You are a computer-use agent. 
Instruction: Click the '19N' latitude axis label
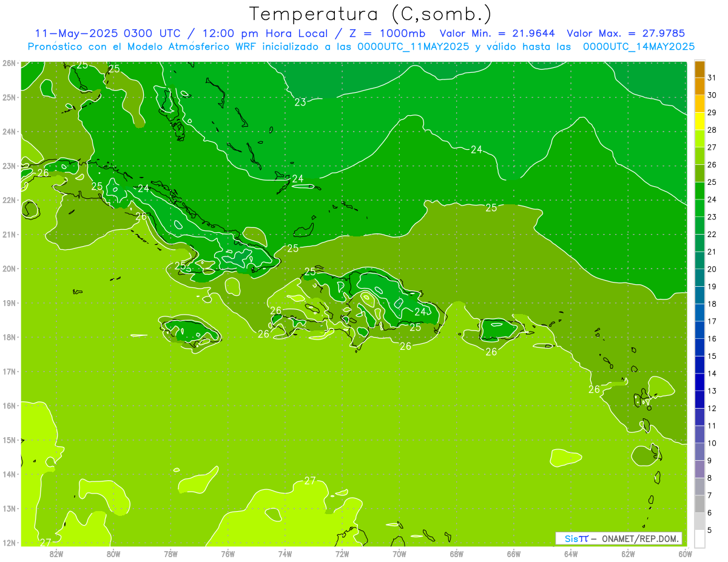[x=8, y=303]
